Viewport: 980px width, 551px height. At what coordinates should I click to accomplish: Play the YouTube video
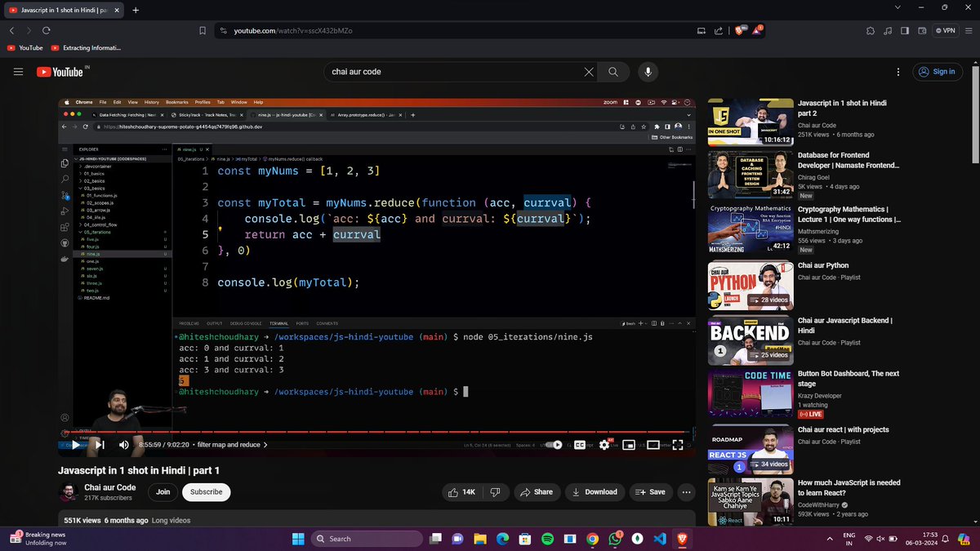(76, 445)
